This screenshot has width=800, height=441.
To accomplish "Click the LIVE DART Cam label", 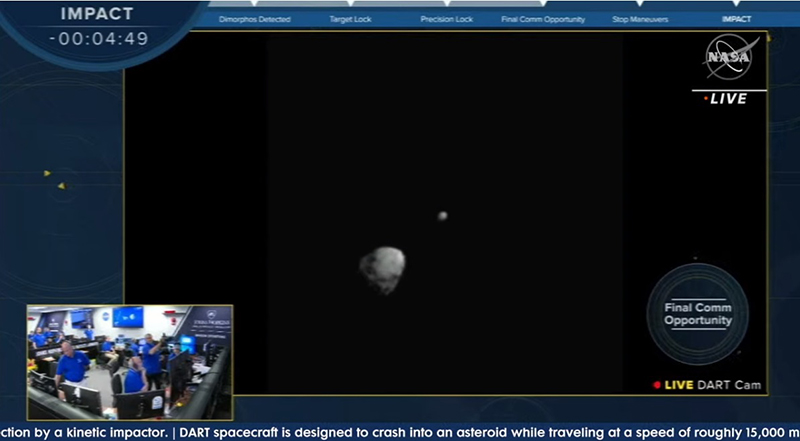I will point(707,385).
